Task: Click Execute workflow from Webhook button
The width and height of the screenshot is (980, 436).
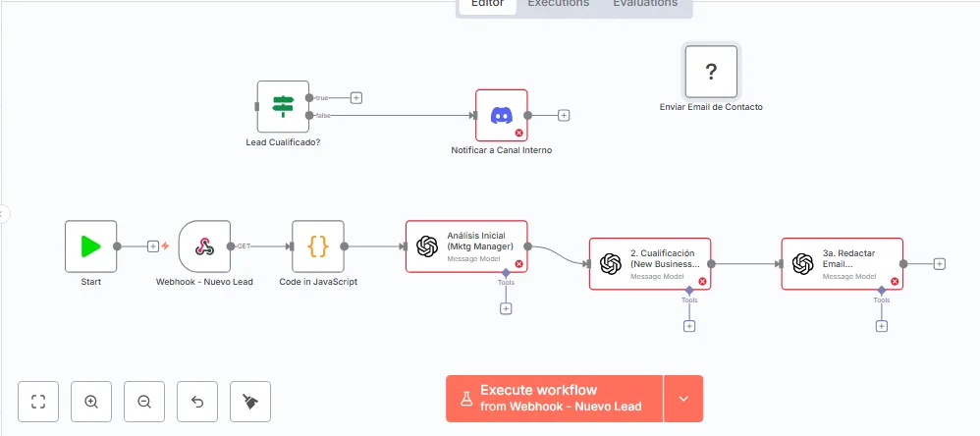Action: (554, 399)
